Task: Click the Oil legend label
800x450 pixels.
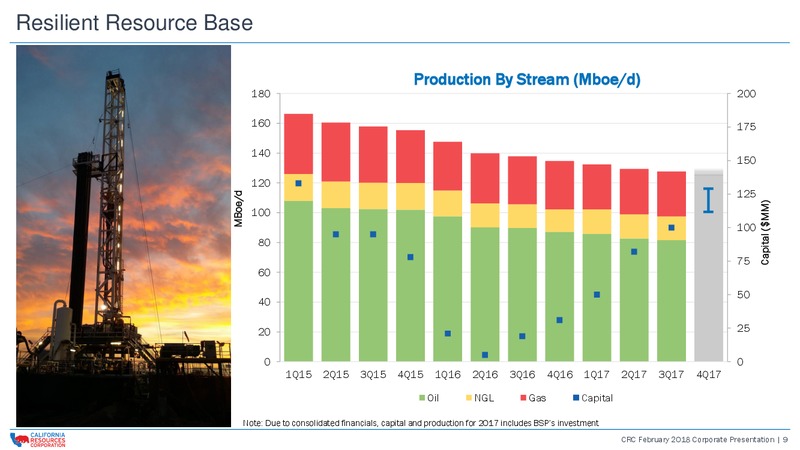Action: click(433, 398)
